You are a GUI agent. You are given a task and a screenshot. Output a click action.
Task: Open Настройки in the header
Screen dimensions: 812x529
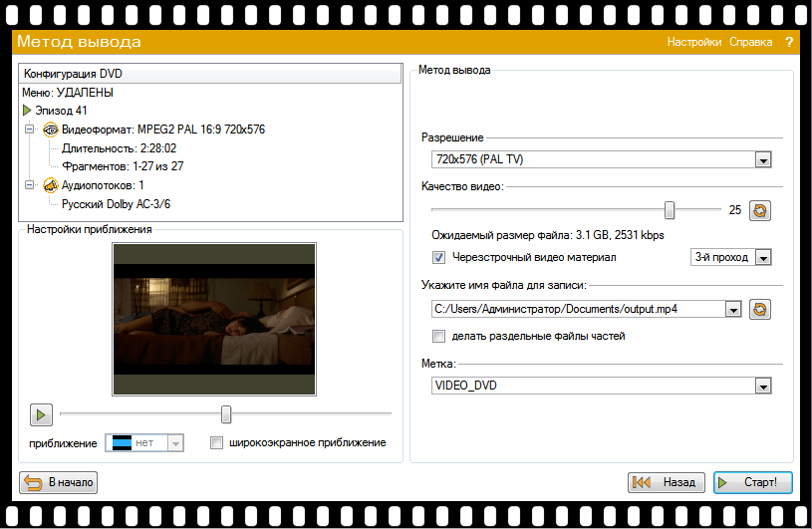[x=693, y=42]
